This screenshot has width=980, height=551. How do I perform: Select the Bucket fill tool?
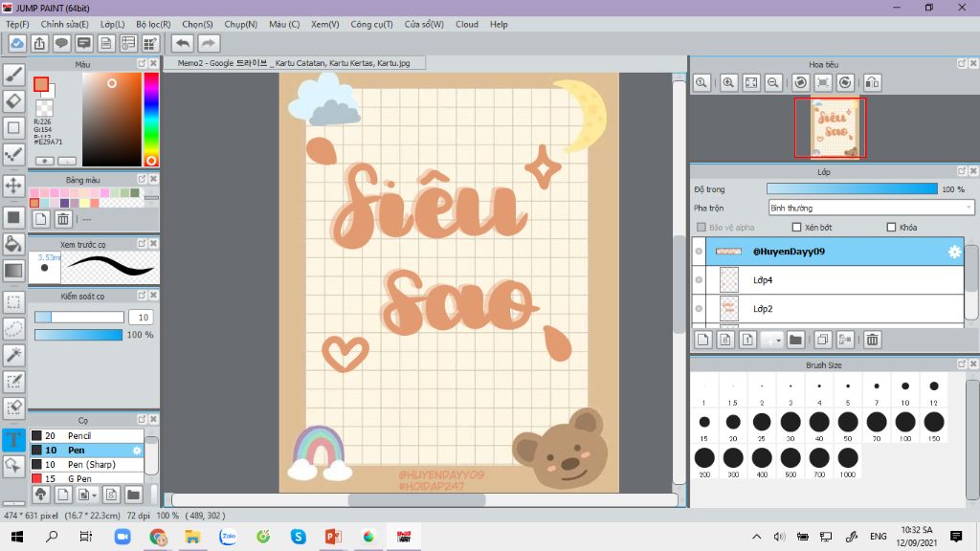[x=13, y=244]
